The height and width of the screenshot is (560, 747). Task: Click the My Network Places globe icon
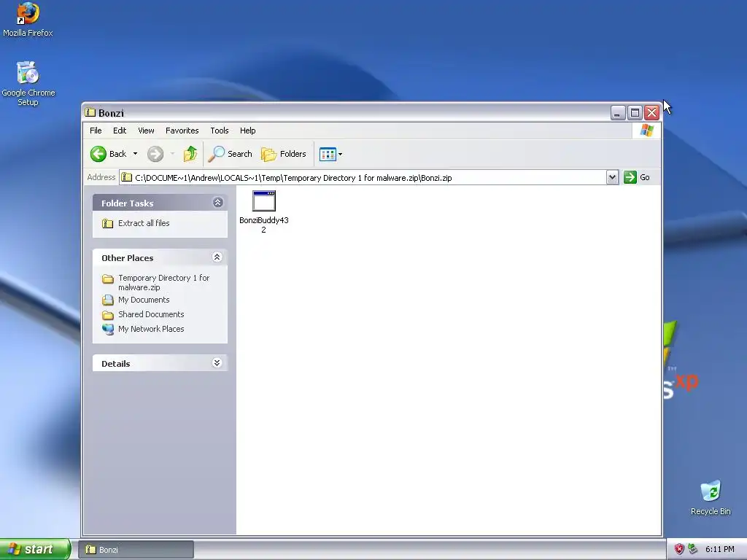pos(108,330)
